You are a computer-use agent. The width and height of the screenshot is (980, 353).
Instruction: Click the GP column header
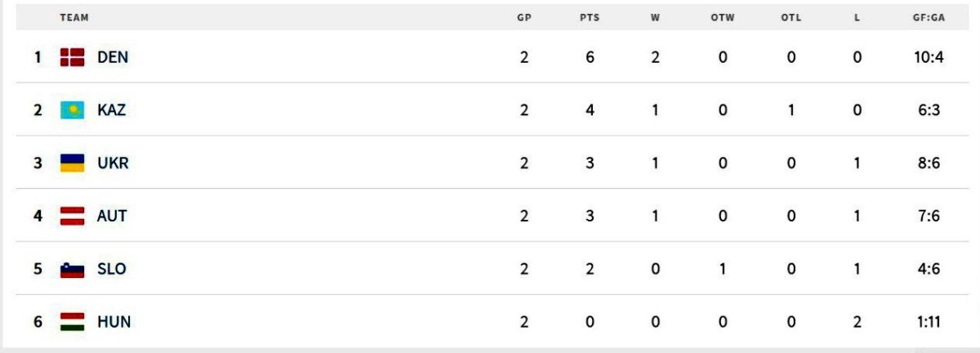click(x=524, y=17)
